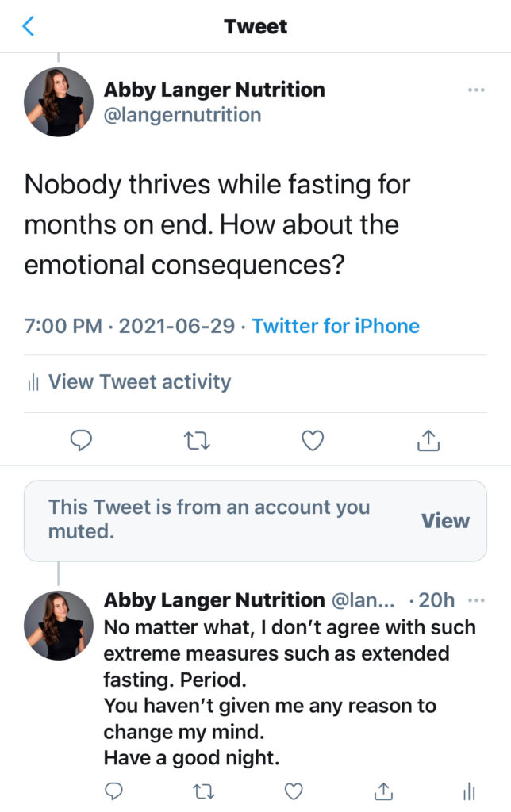
Task: Reply to the 'Have a good night' tweet
Action: (114, 791)
